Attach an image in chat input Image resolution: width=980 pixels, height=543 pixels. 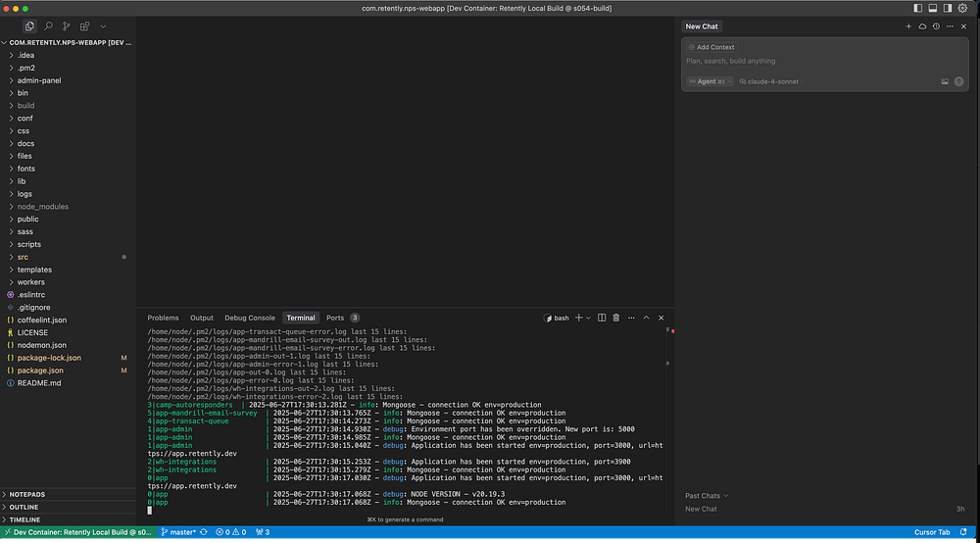click(x=945, y=81)
